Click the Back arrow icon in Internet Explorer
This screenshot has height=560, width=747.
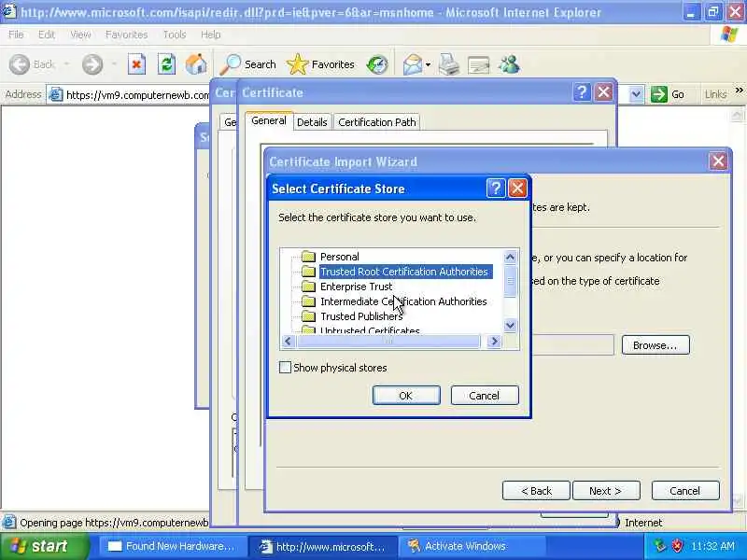pyautogui.click(x=20, y=64)
